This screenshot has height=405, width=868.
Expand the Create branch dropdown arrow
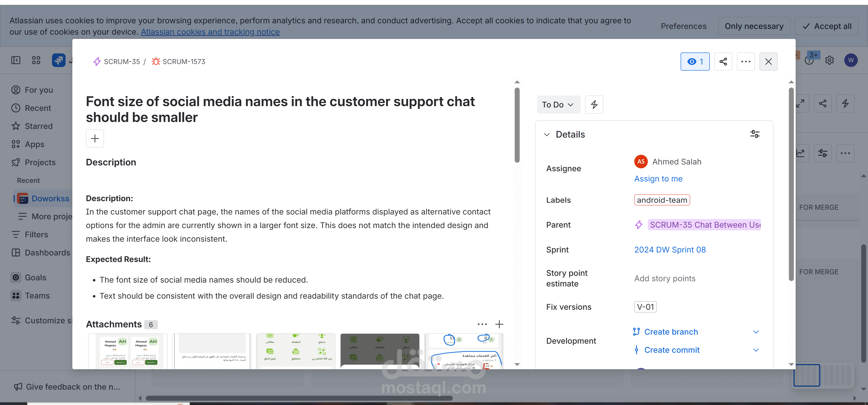pos(756,332)
